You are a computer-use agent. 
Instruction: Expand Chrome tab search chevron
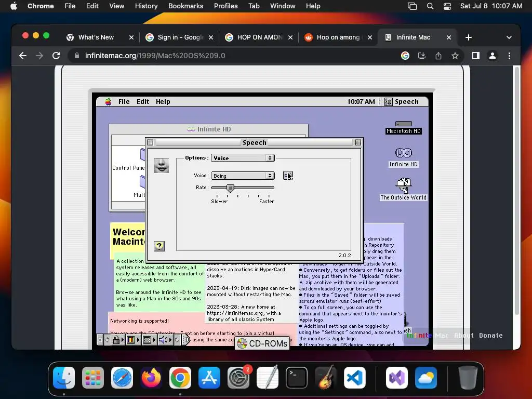pos(509,37)
